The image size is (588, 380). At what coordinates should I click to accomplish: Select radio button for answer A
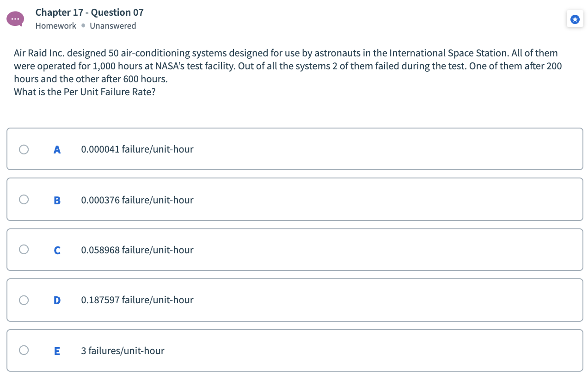[24, 149]
